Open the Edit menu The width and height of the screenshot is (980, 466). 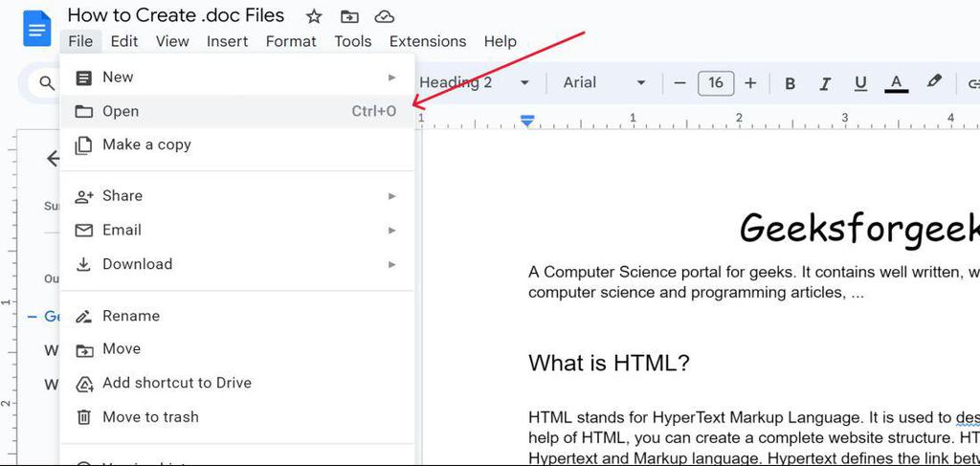[x=124, y=41]
